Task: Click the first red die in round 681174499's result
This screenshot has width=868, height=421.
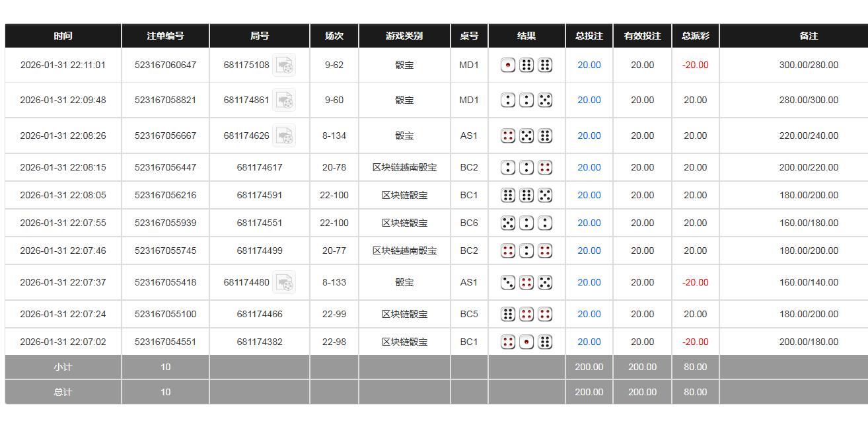Action: tap(508, 250)
